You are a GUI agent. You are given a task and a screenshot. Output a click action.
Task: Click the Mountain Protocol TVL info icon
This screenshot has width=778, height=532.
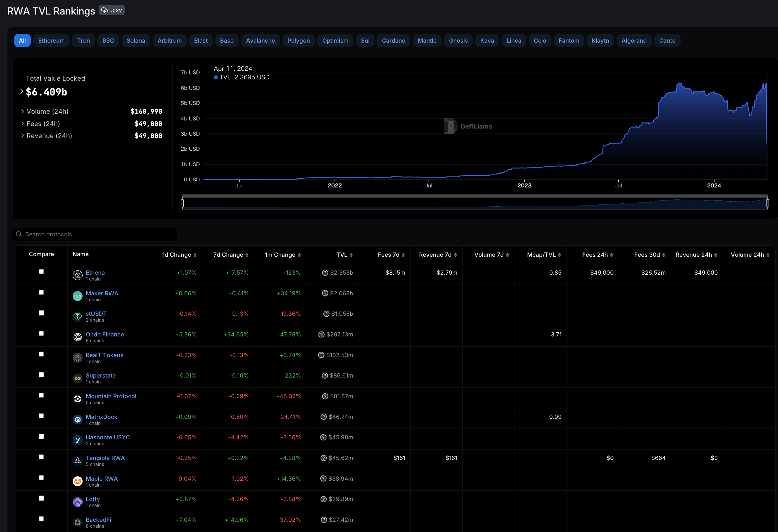coord(325,396)
